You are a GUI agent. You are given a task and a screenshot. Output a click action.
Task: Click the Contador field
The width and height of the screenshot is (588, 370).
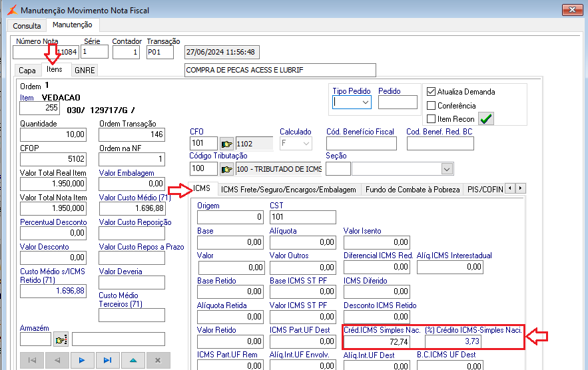click(126, 52)
